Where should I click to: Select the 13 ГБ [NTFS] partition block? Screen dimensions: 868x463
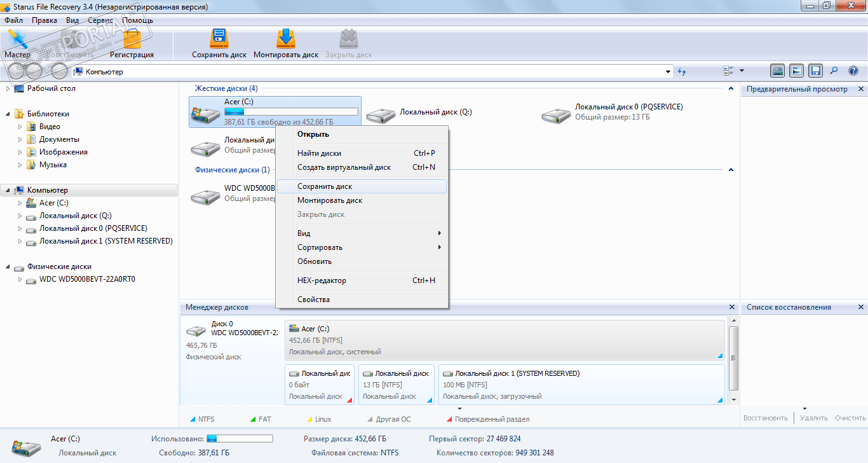(x=396, y=384)
